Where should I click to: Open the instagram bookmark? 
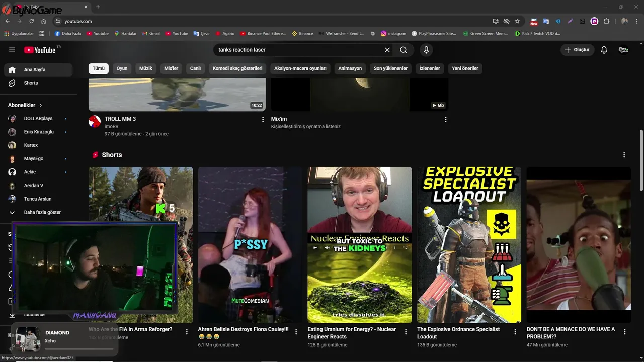click(393, 34)
